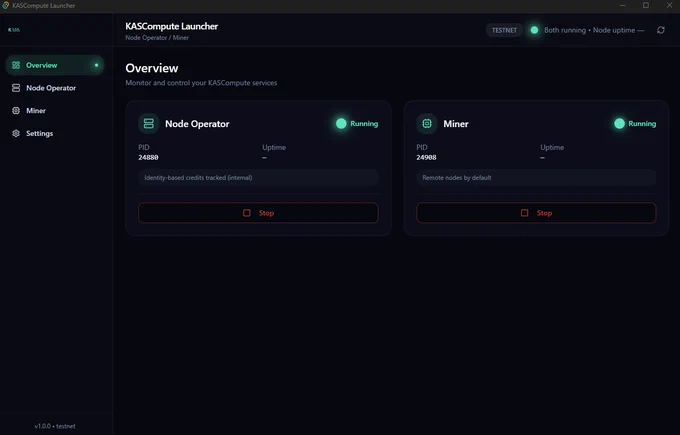Click the Node Operator server icon in sidebar

16,88
